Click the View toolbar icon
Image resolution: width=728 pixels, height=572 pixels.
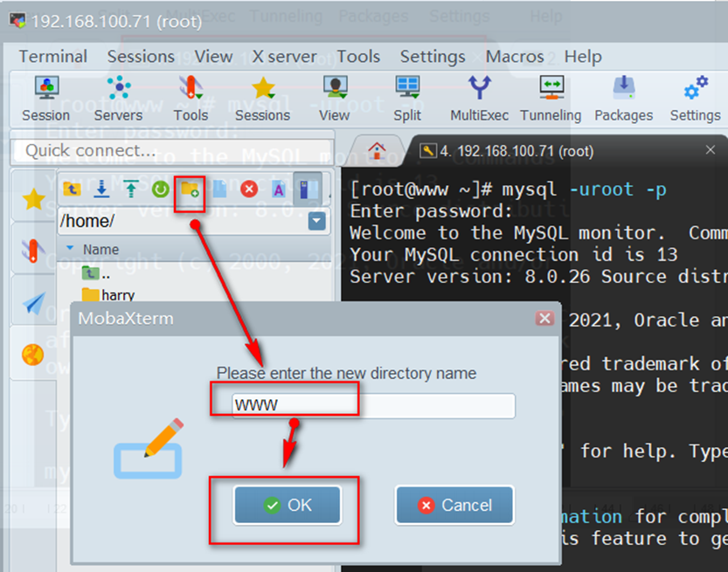click(334, 99)
